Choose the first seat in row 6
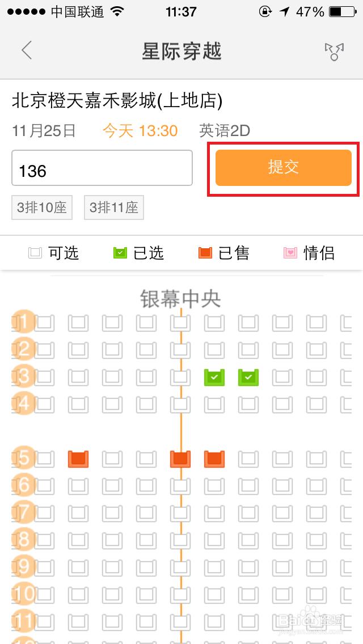Viewport: 363px width, 644px height. coord(44,486)
